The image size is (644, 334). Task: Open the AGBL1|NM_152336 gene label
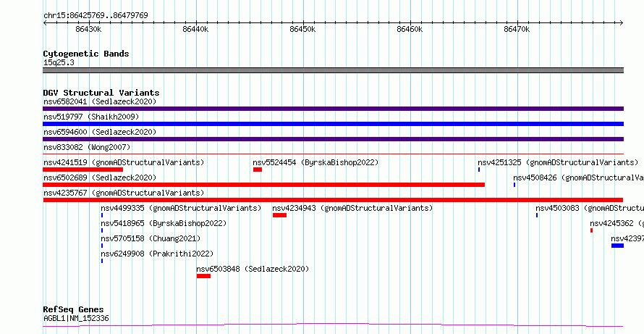click(x=77, y=318)
